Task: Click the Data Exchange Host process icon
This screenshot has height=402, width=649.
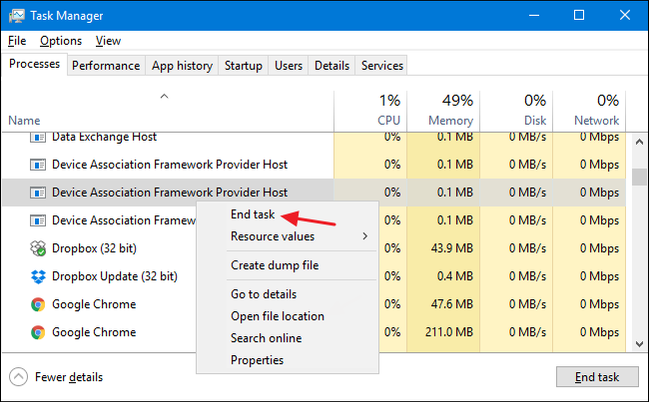Action: [x=38, y=136]
